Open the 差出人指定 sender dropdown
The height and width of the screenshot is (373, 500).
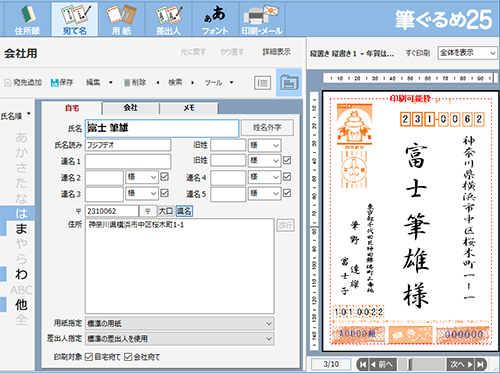pos(180,339)
